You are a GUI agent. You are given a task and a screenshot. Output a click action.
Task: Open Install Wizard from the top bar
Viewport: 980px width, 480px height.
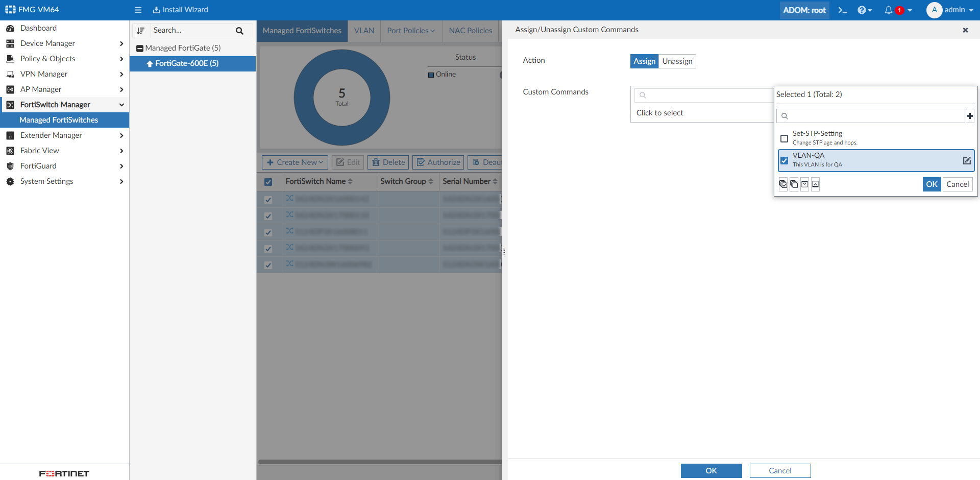(x=180, y=10)
